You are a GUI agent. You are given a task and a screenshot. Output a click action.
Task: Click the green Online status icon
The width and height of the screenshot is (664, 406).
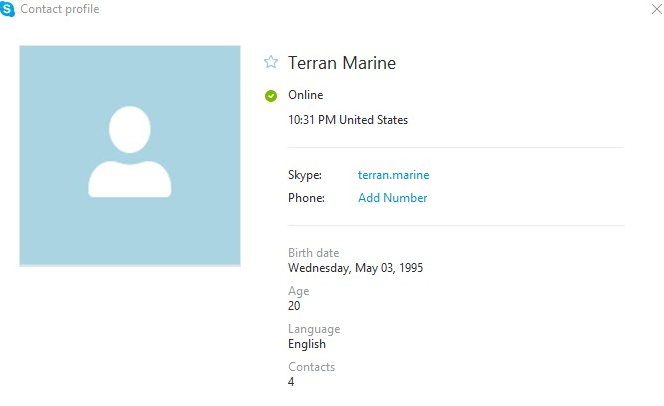coord(270,96)
